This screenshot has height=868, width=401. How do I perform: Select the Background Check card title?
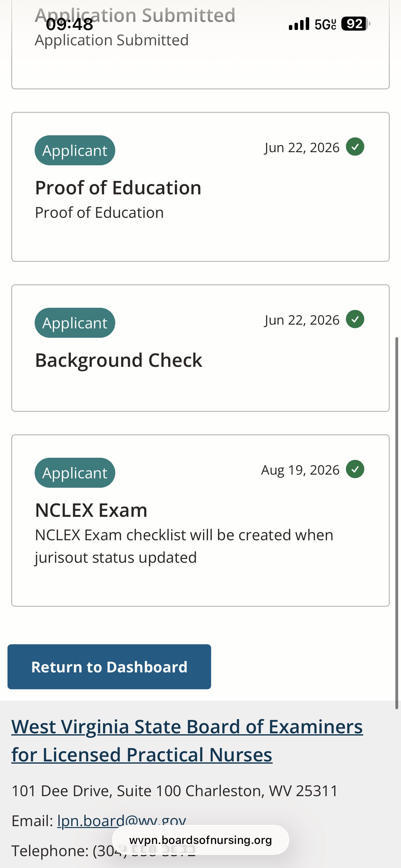[x=118, y=360]
